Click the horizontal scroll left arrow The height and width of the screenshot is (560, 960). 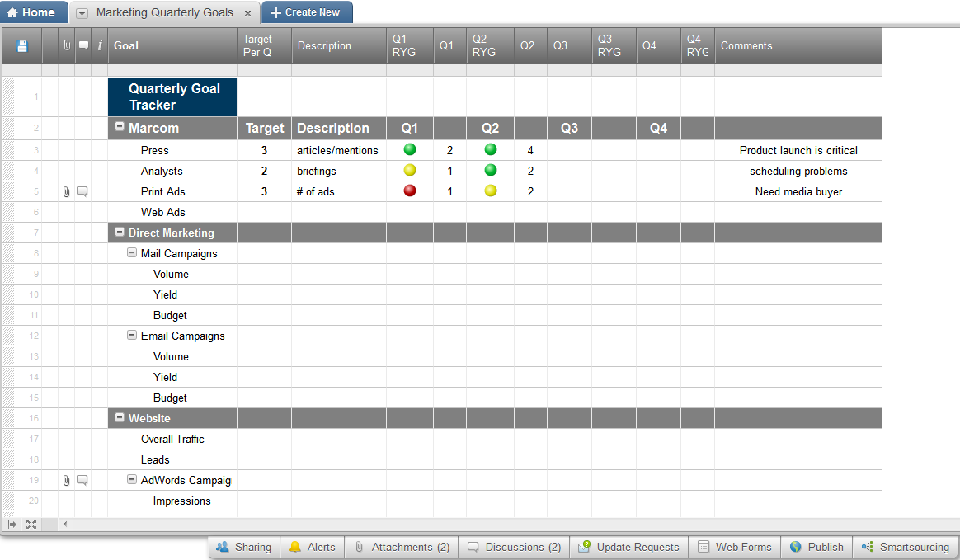click(x=65, y=525)
